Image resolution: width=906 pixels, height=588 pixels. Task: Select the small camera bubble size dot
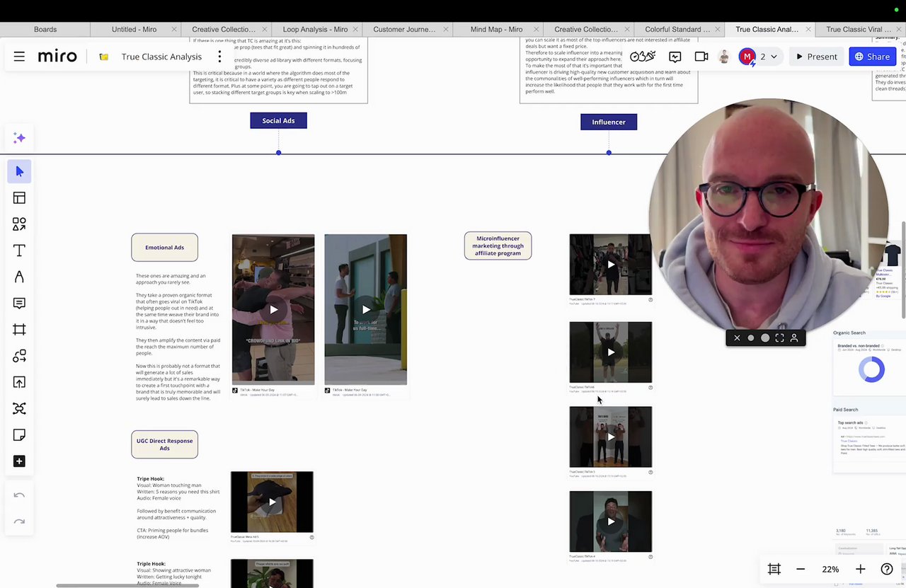751,338
